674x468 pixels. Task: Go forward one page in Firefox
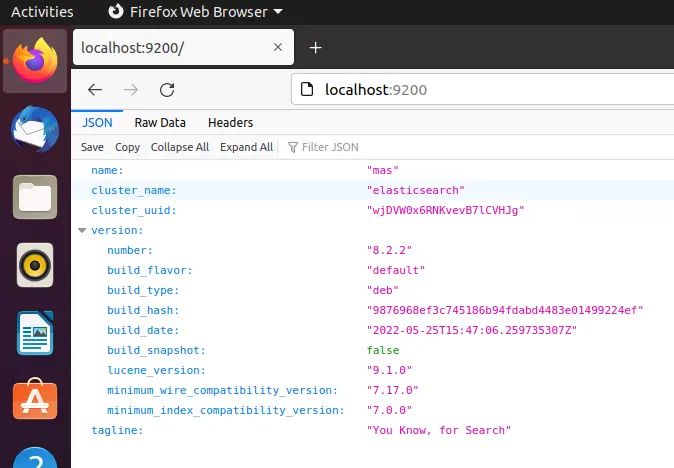point(131,90)
